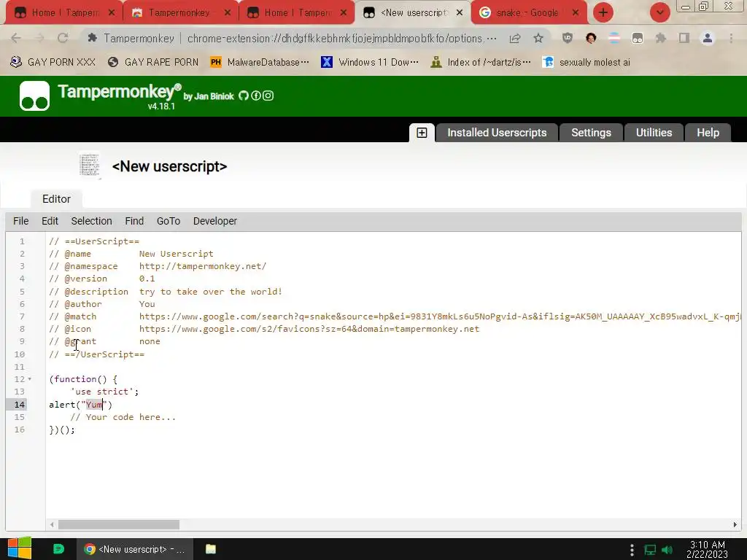747x560 pixels.
Task: Open the Find menu
Action: [134, 221]
